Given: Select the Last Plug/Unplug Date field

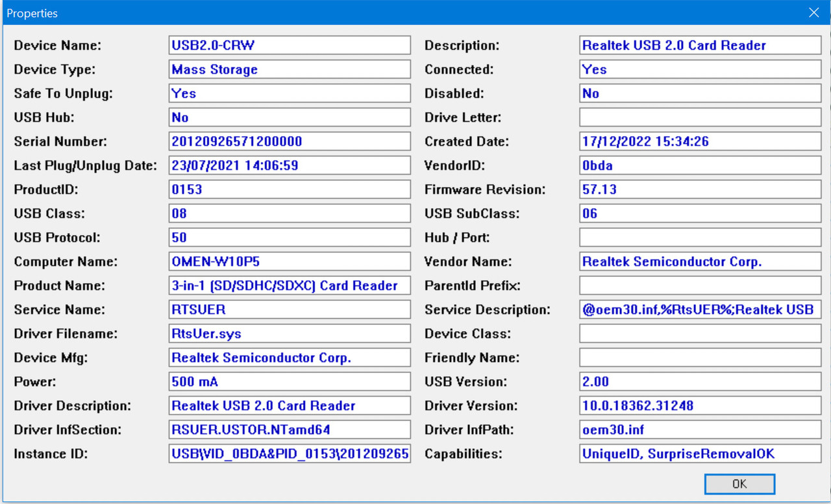Looking at the screenshot, I should [290, 165].
